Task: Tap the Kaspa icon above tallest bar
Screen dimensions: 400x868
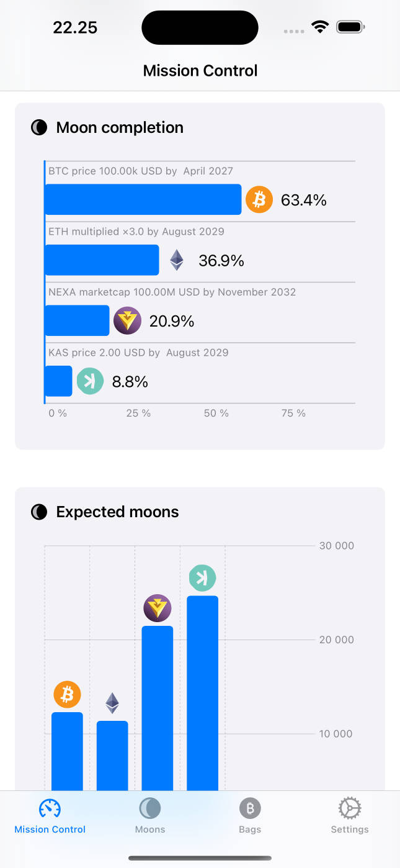Action: click(x=202, y=578)
